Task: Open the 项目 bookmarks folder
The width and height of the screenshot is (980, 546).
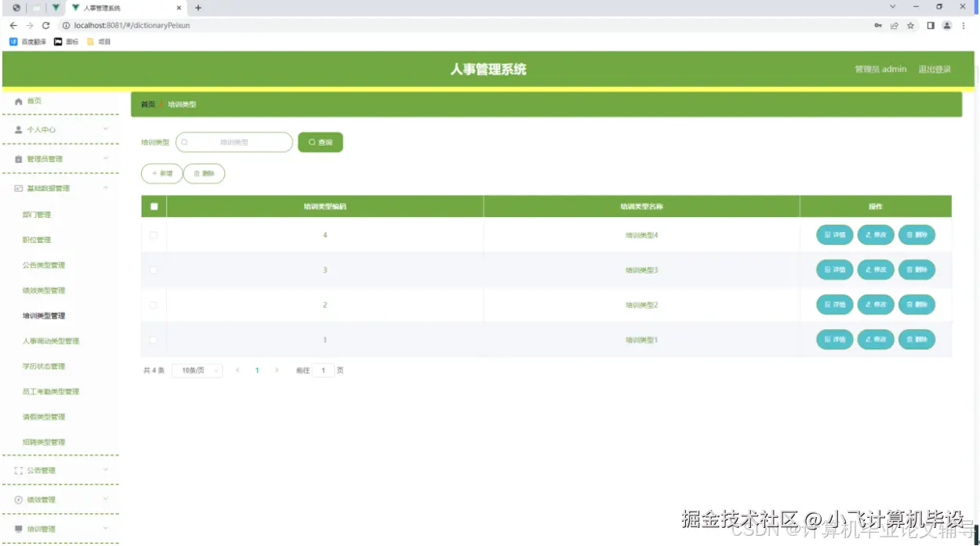Action: click(99, 42)
